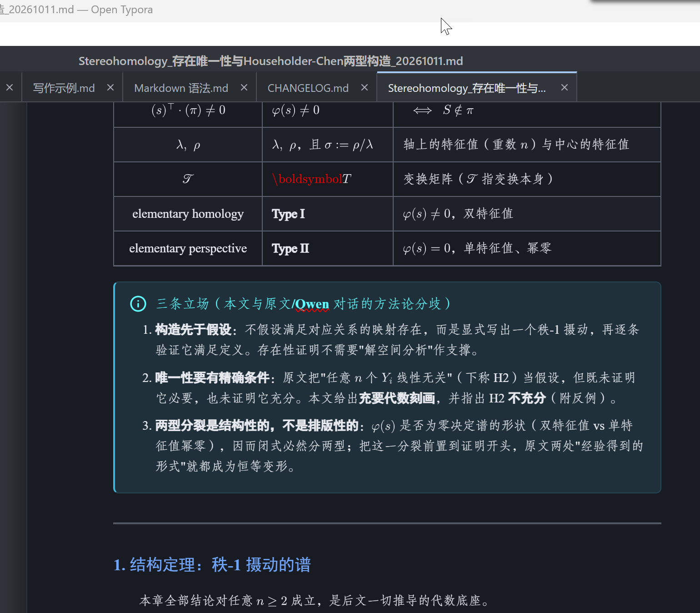The height and width of the screenshot is (613, 700).
Task: Click bold text 充要代数刻画
Action: (397, 398)
